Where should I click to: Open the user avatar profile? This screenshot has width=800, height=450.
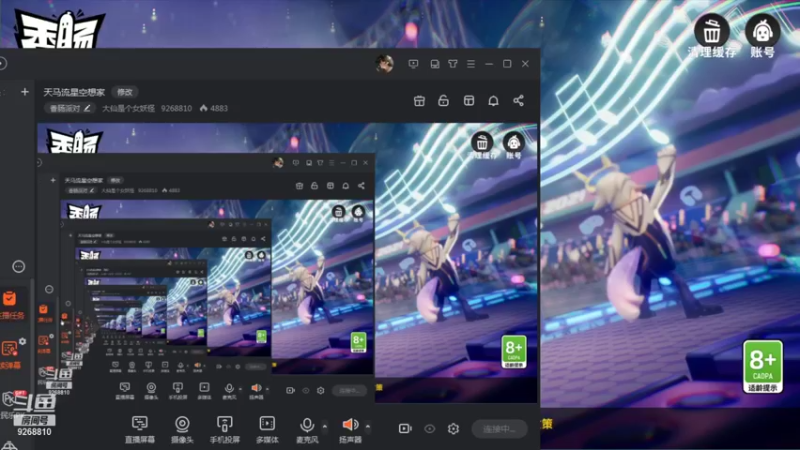click(385, 64)
